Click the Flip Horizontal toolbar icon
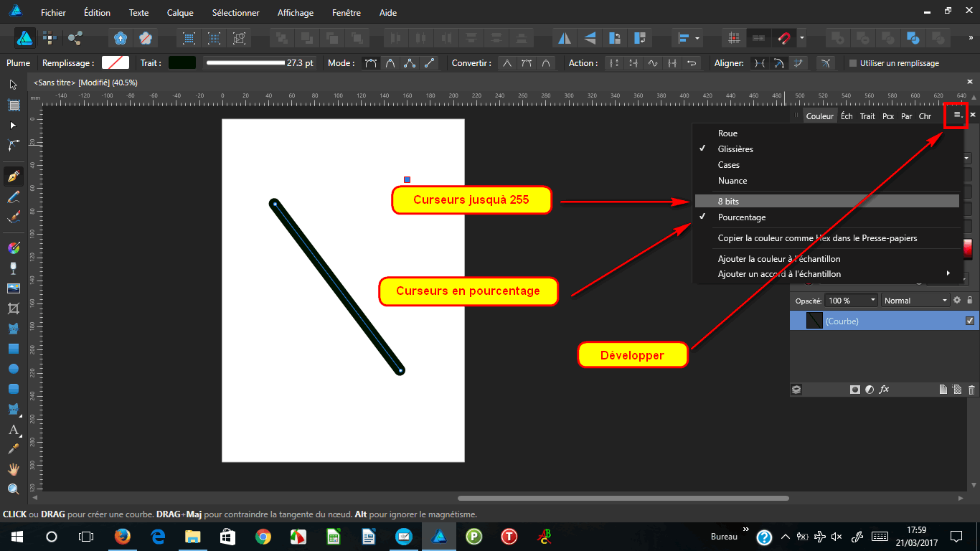This screenshot has width=980, height=551. (565, 37)
